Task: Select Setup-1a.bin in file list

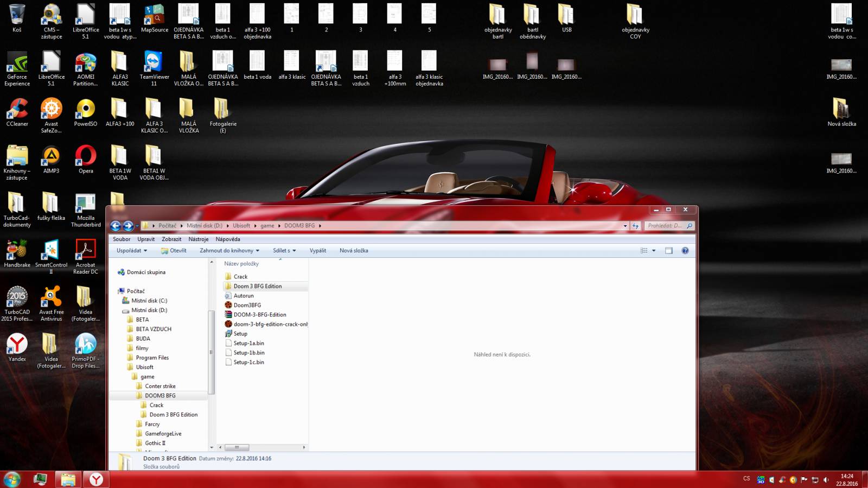Action: tap(248, 344)
